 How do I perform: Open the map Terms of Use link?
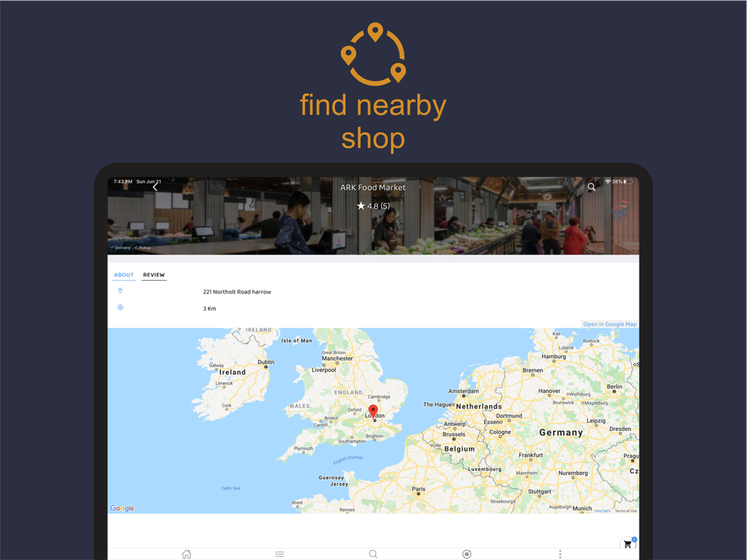click(x=625, y=511)
